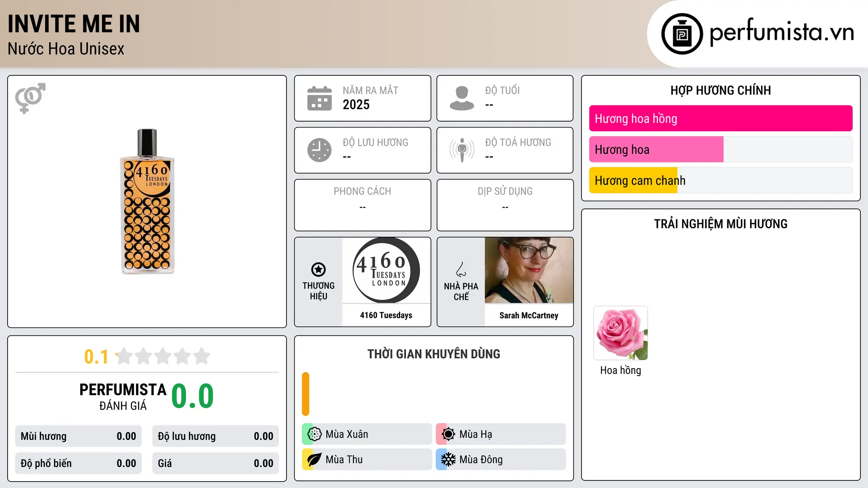Click the INVITE ME IN title
Viewport: 868px width, 488px height.
click(x=74, y=24)
